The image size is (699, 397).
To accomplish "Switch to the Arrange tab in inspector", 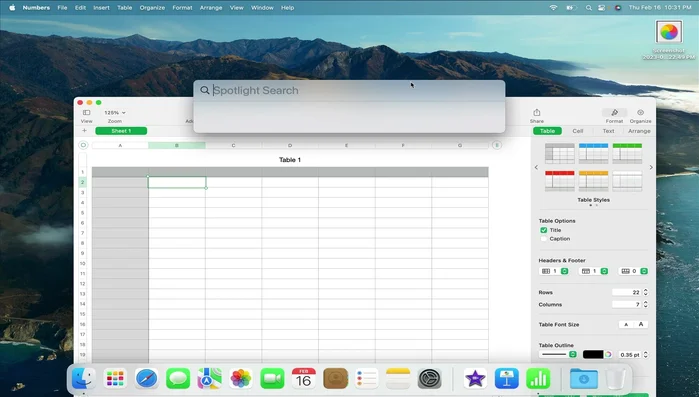I will pyautogui.click(x=639, y=131).
